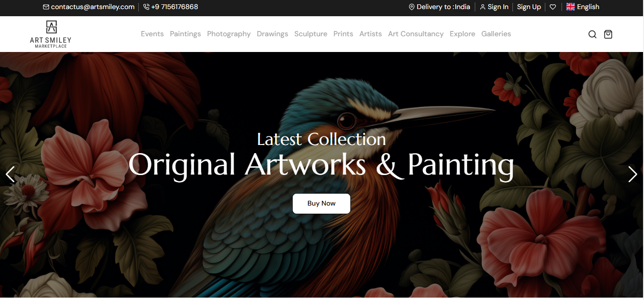The height and width of the screenshot is (300, 644).
Task: Open the search magnifier icon
Action: click(x=592, y=34)
